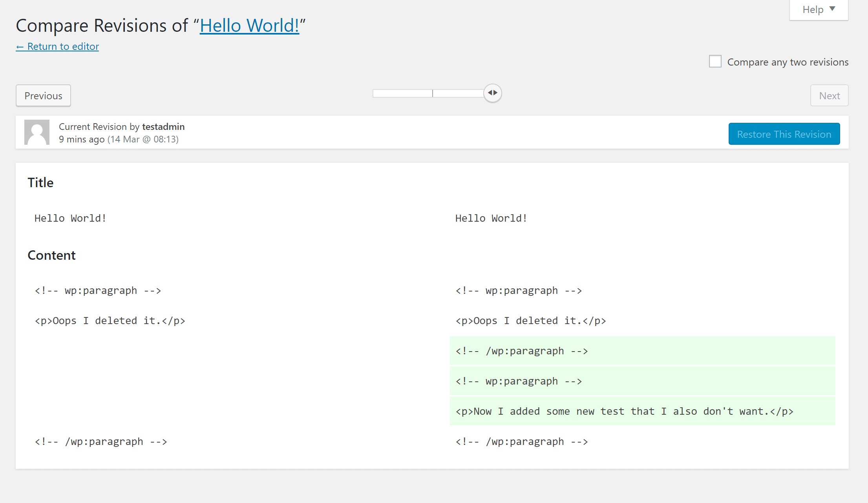Enable Compare any two revisions checkbox
The width and height of the screenshot is (868, 503).
[x=716, y=62]
